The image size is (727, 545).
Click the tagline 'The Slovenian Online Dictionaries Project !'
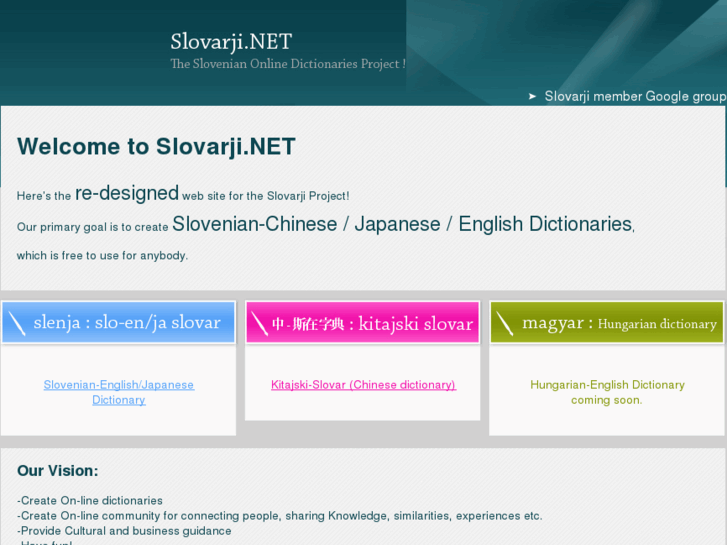coord(288,64)
